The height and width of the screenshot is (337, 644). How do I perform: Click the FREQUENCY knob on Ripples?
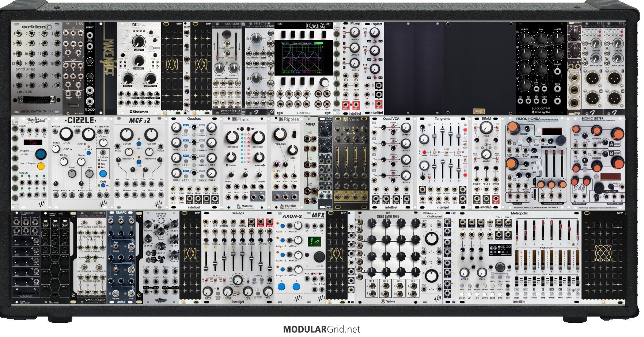tap(280, 134)
